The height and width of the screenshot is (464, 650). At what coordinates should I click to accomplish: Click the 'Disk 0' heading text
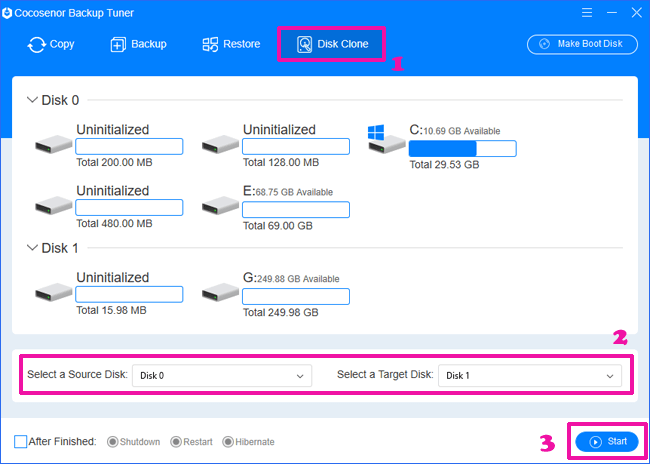[x=60, y=100]
